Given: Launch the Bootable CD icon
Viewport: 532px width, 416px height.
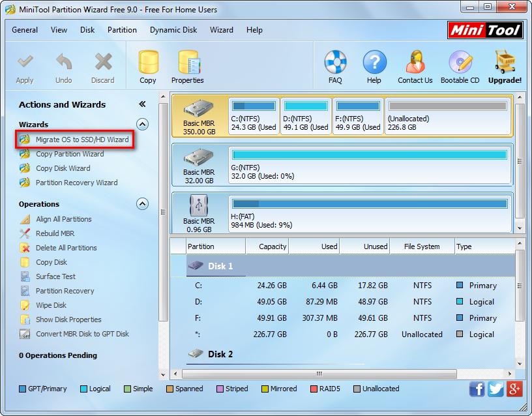Looking at the screenshot, I should pyautogui.click(x=460, y=62).
